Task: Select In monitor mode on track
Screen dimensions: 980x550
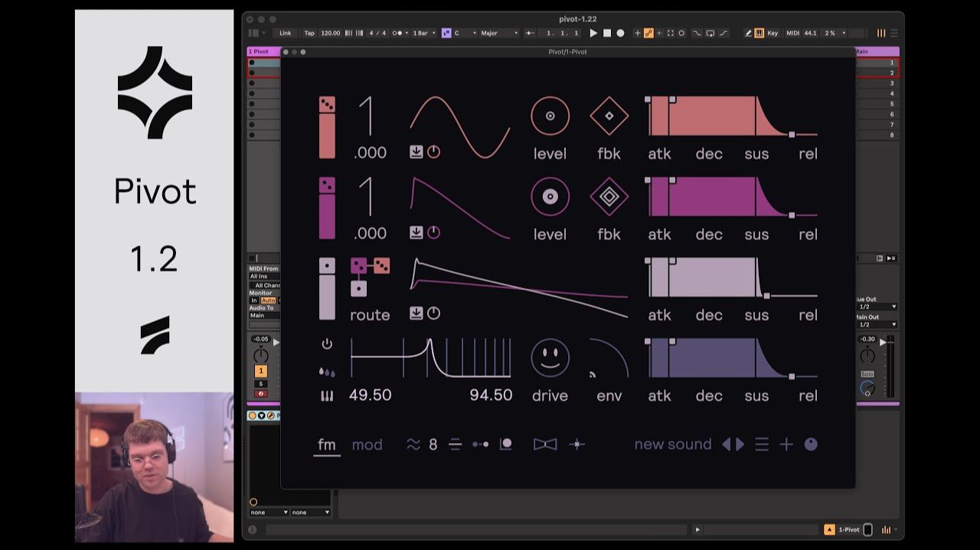Action: pyautogui.click(x=254, y=301)
